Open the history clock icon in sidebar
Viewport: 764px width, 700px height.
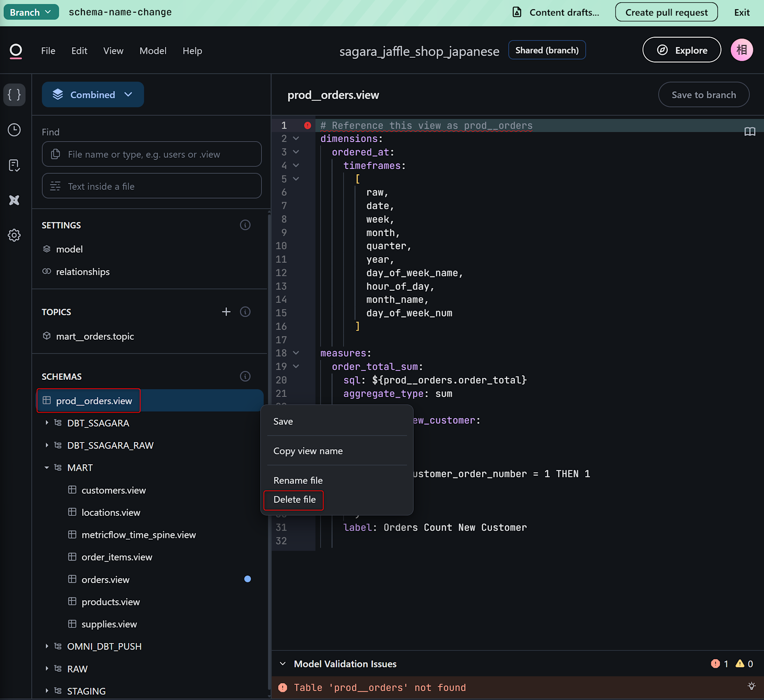click(x=14, y=130)
